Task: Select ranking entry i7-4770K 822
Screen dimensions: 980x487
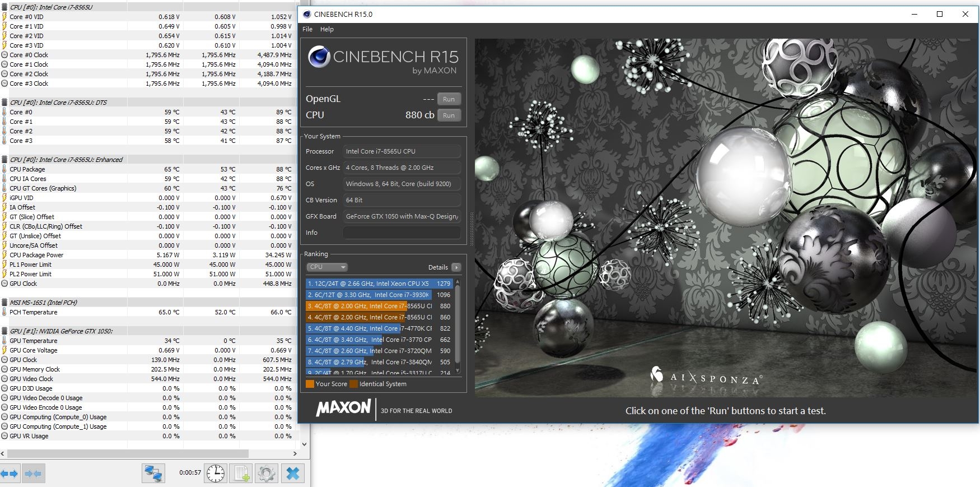Action: [x=379, y=328]
